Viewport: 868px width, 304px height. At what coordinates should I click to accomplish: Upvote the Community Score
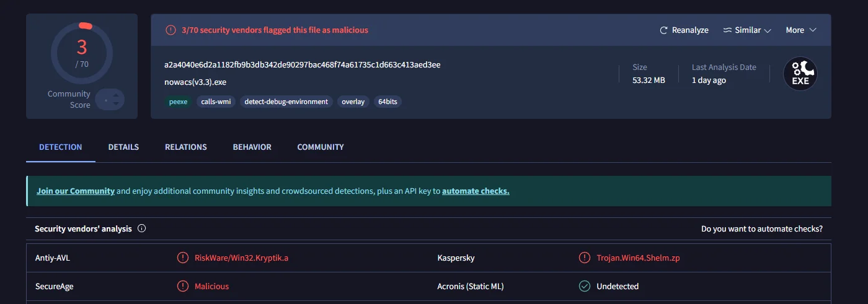[x=117, y=95]
